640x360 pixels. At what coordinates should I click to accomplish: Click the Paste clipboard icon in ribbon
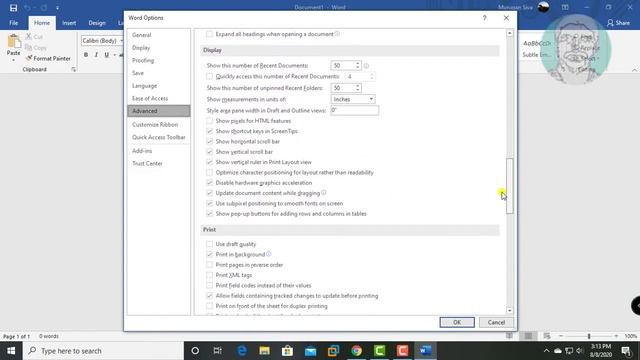[x=13, y=41]
